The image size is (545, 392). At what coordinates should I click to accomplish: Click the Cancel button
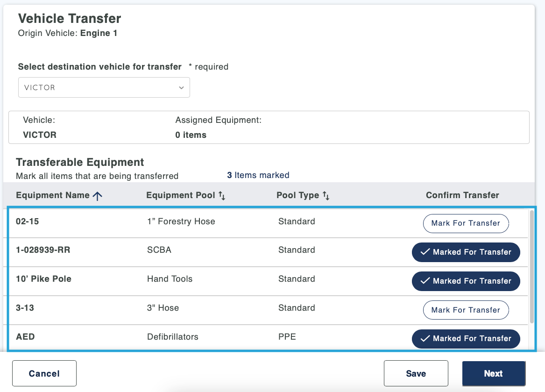click(x=44, y=373)
